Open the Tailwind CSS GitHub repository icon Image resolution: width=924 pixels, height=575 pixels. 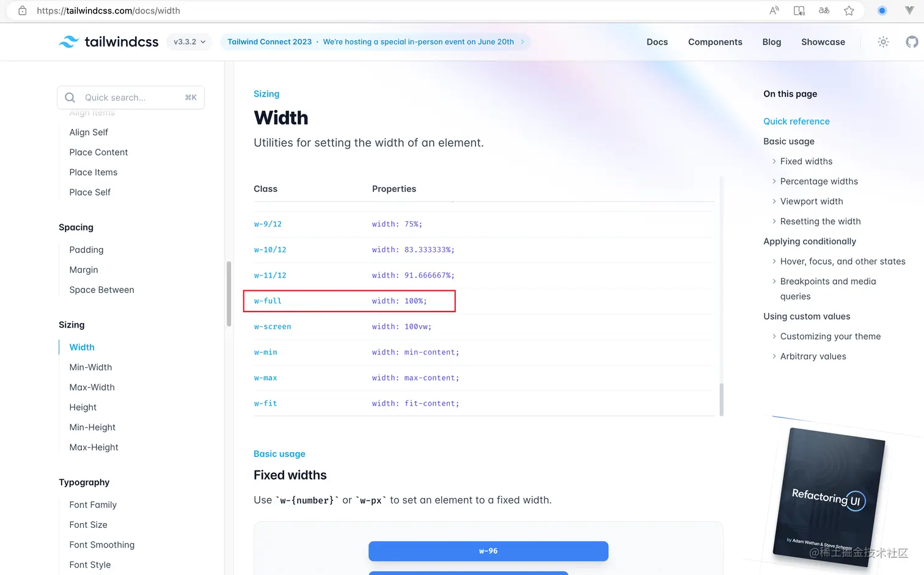912,42
